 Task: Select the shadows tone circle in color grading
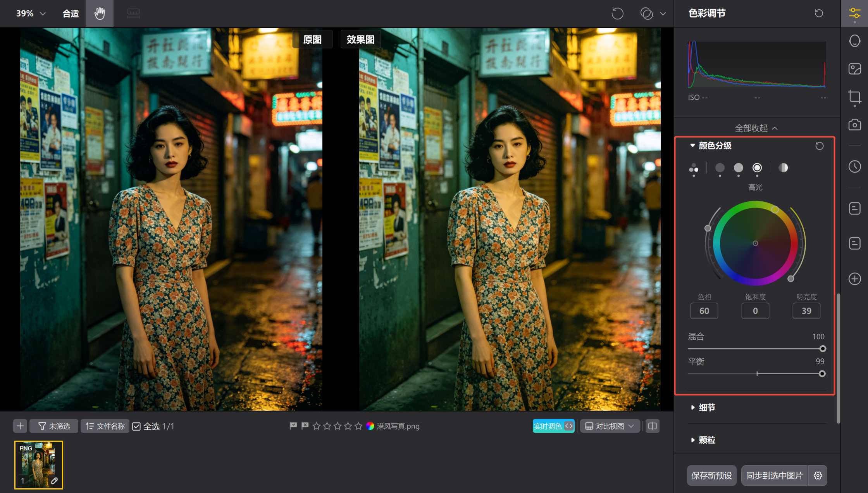tap(720, 168)
